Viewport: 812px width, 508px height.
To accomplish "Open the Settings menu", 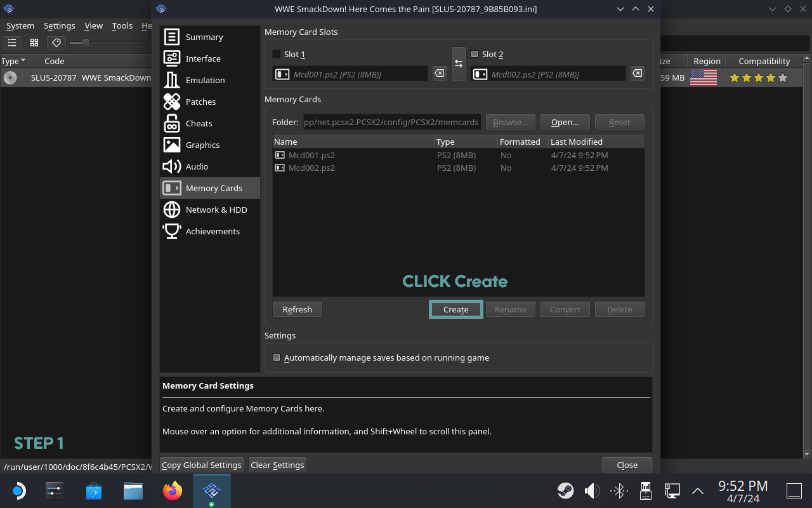I will 59,25.
